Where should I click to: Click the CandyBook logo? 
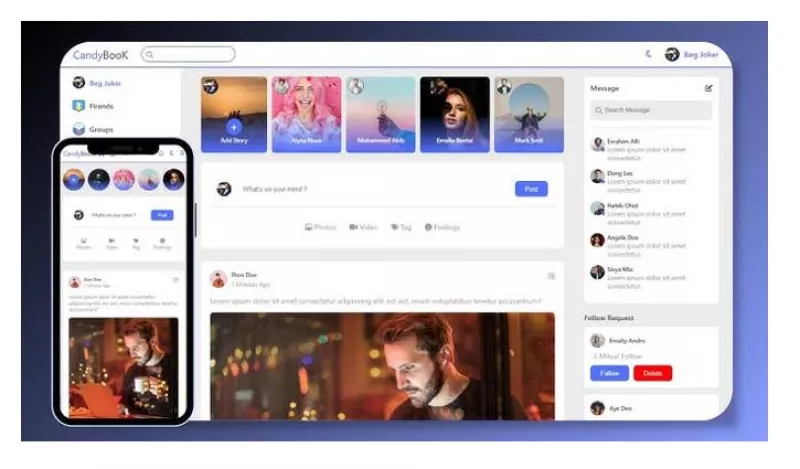pyautogui.click(x=101, y=55)
